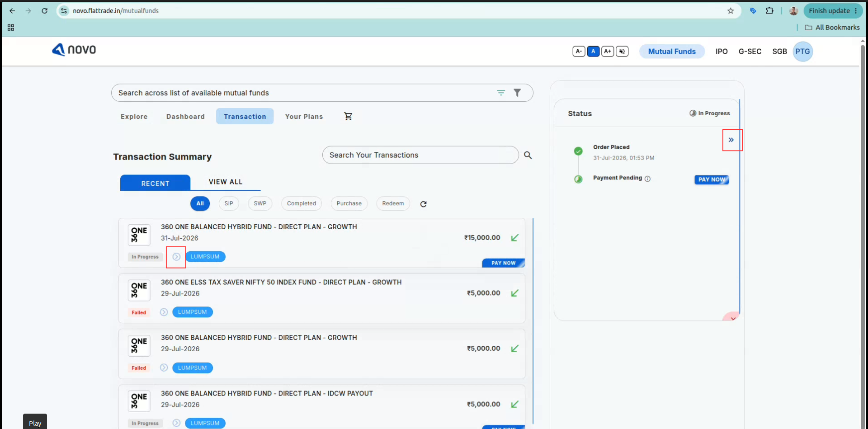Select the VIEW ALL transactions tab

226,182
